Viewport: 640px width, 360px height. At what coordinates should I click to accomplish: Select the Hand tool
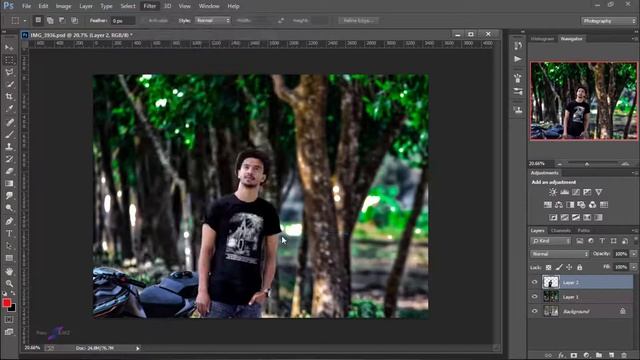(x=9, y=271)
